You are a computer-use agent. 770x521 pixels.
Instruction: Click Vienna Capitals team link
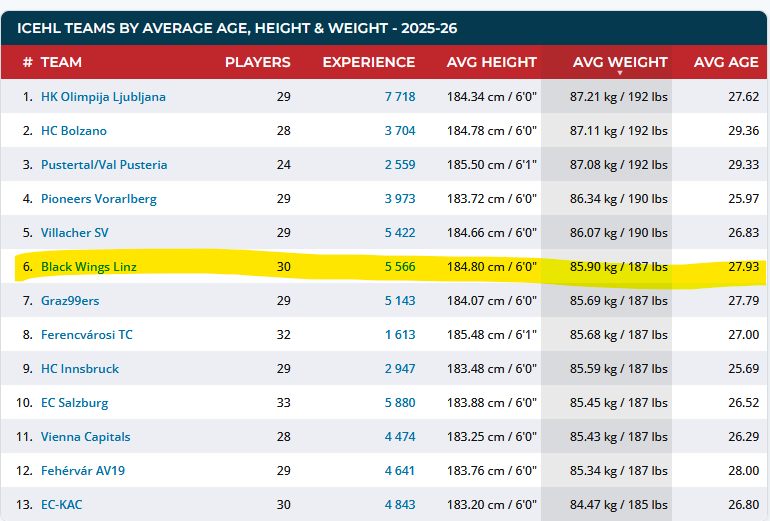pos(85,436)
